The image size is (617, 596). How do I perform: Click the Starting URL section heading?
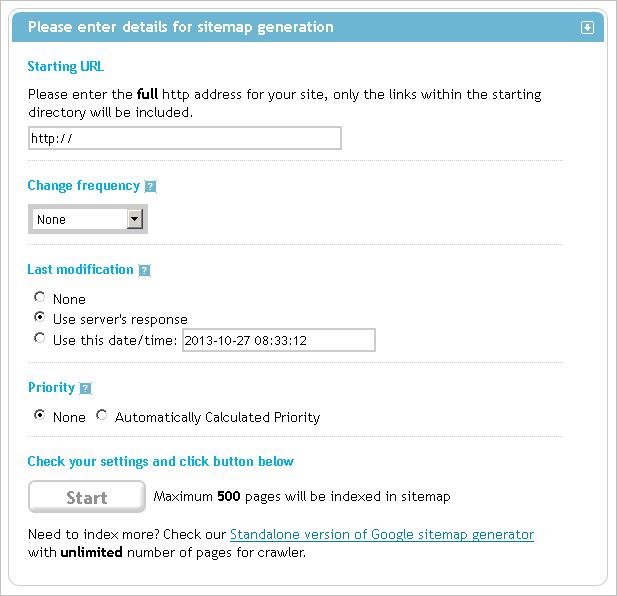tap(66, 66)
